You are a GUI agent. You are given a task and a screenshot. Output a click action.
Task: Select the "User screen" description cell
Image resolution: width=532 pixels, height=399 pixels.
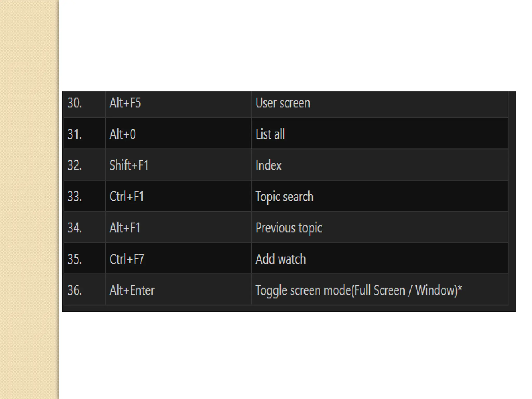point(283,103)
